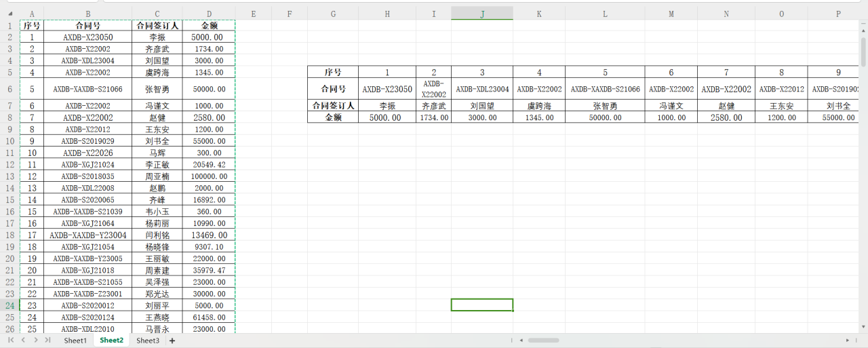Switch to the Sheet1 tab

(x=75, y=341)
